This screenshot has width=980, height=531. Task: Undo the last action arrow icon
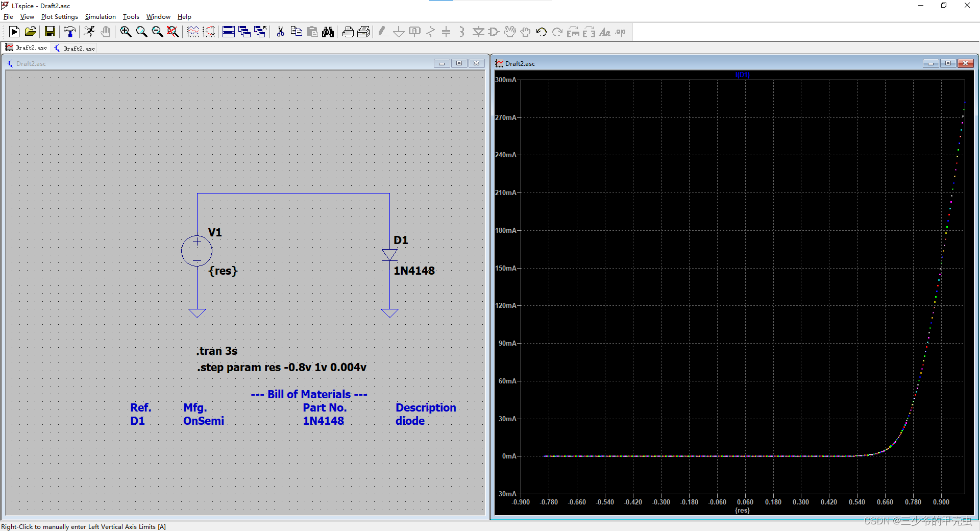coord(542,32)
